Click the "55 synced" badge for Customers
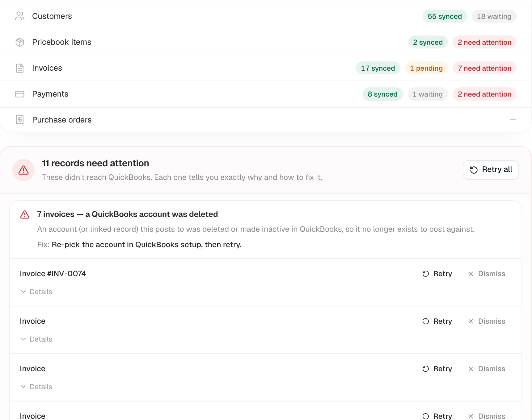The image size is (532, 420). click(445, 16)
